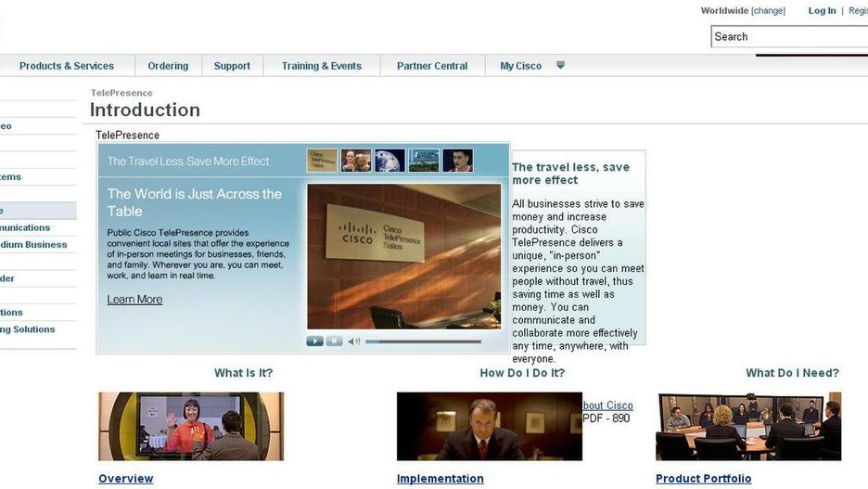
Task: Select the man portrait thumbnail
Action: pos(458,161)
